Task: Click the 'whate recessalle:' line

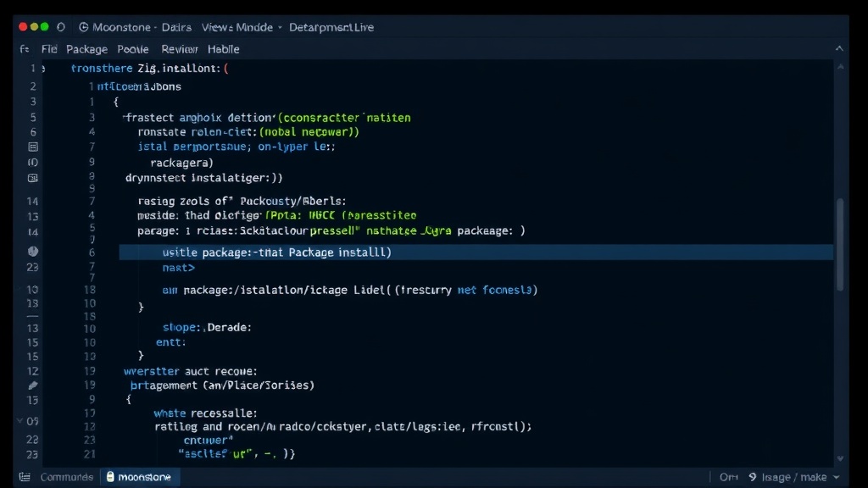Action: [x=205, y=413]
